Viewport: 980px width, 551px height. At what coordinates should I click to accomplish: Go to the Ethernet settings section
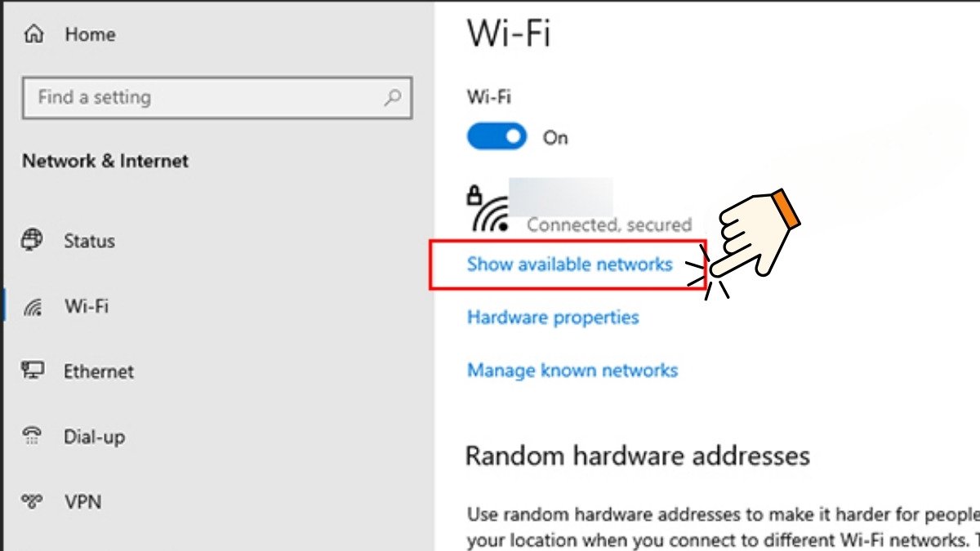pyautogui.click(x=98, y=371)
